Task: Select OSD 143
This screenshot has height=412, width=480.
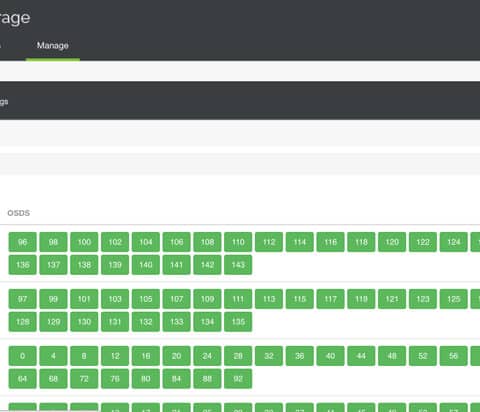Action: 238,265
